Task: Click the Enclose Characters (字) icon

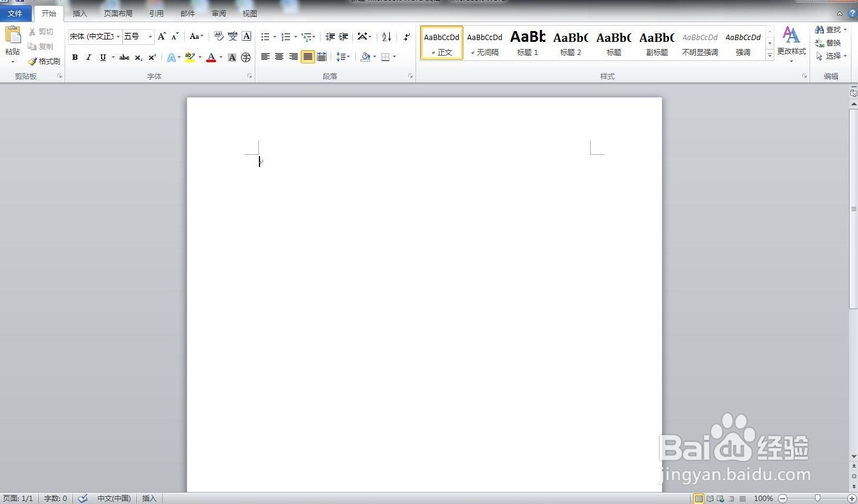Action: [x=246, y=57]
